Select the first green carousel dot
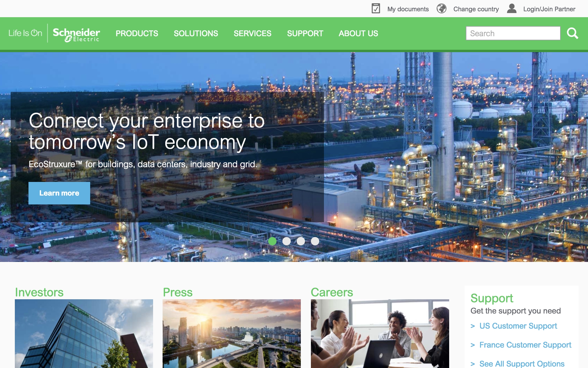Image resolution: width=588 pixels, height=368 pixels. point(272,241)
